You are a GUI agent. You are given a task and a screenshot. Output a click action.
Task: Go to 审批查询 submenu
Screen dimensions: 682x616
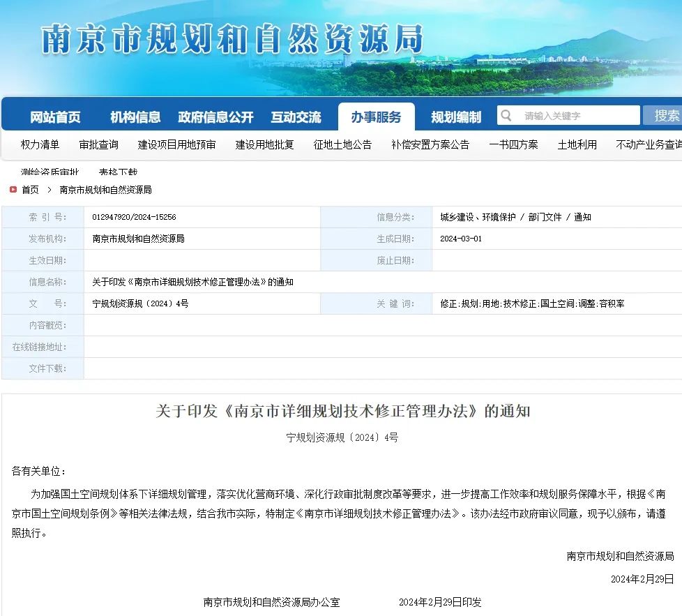99,144
